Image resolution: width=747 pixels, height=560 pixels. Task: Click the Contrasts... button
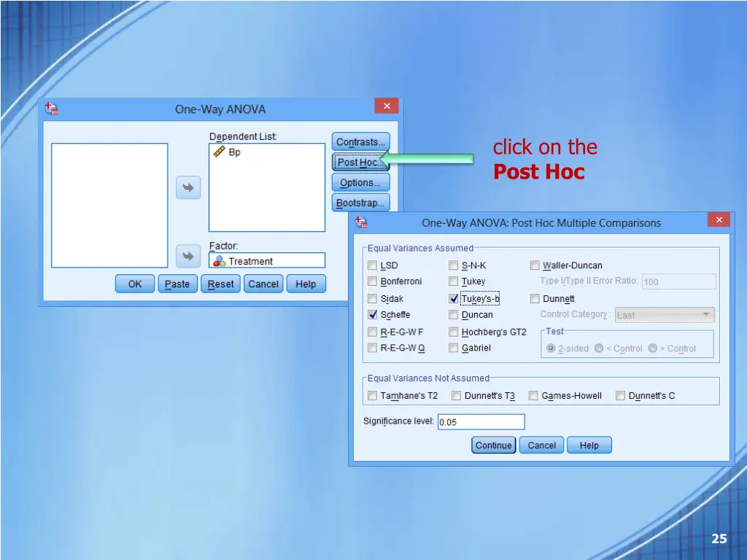point(360,142)
